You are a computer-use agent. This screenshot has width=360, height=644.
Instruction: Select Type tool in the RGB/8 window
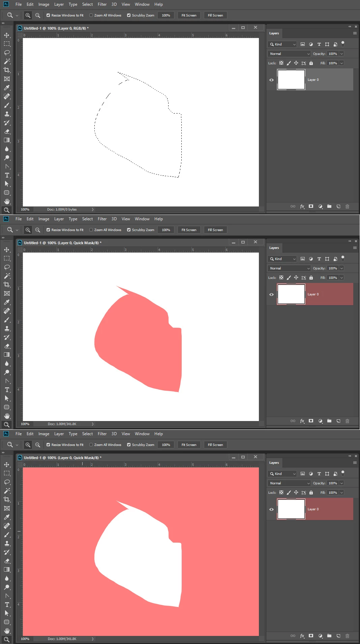click(7, 175)
